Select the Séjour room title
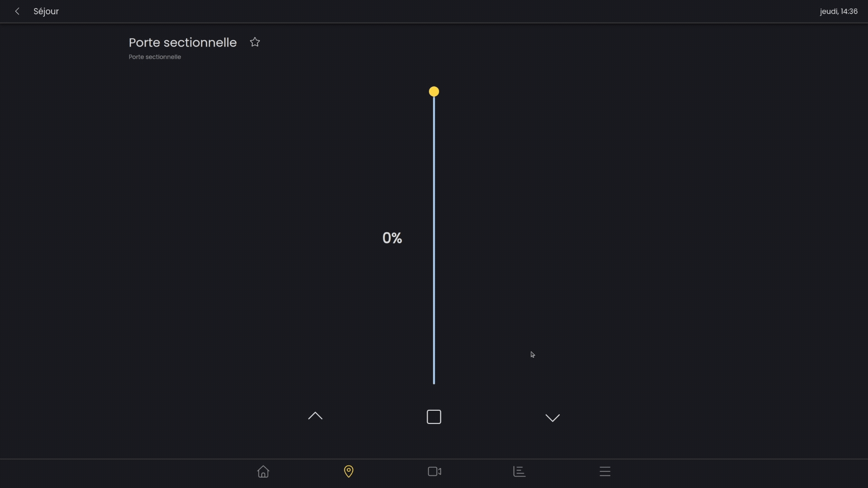 [x=46, y=11]
